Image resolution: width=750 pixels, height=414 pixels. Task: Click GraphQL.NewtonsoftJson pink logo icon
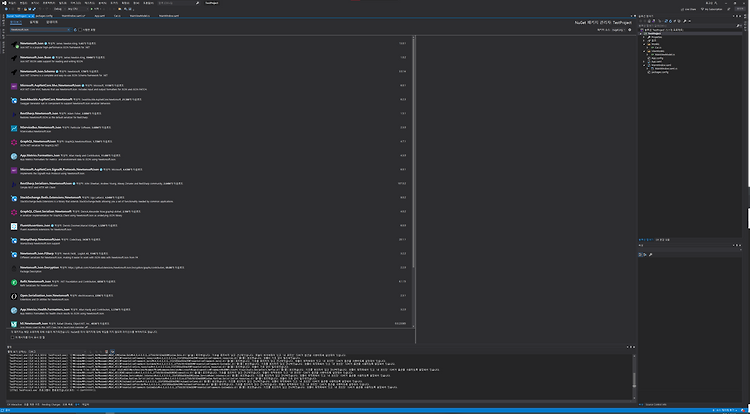coord(14,142)
